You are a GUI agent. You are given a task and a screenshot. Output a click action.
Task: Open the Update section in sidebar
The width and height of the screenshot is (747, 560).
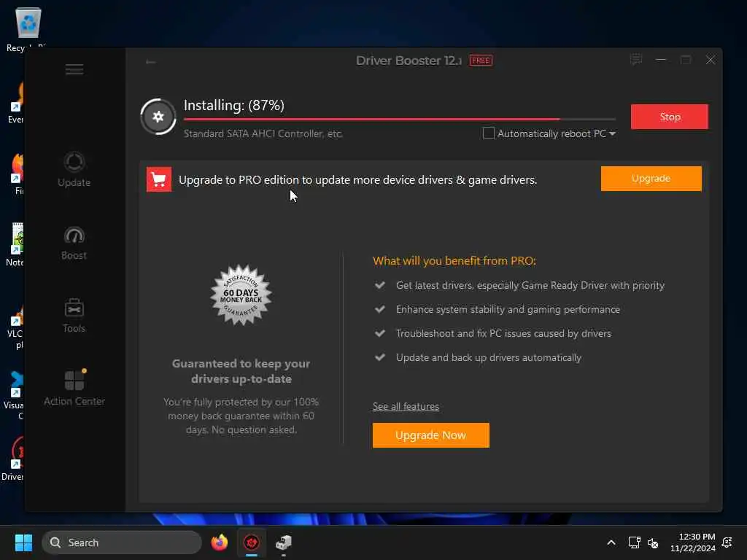(x=74, y=169)
